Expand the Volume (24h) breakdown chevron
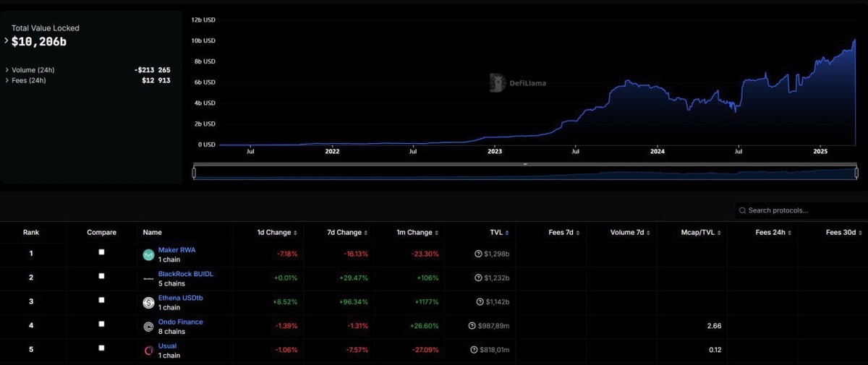 point(7,70)
